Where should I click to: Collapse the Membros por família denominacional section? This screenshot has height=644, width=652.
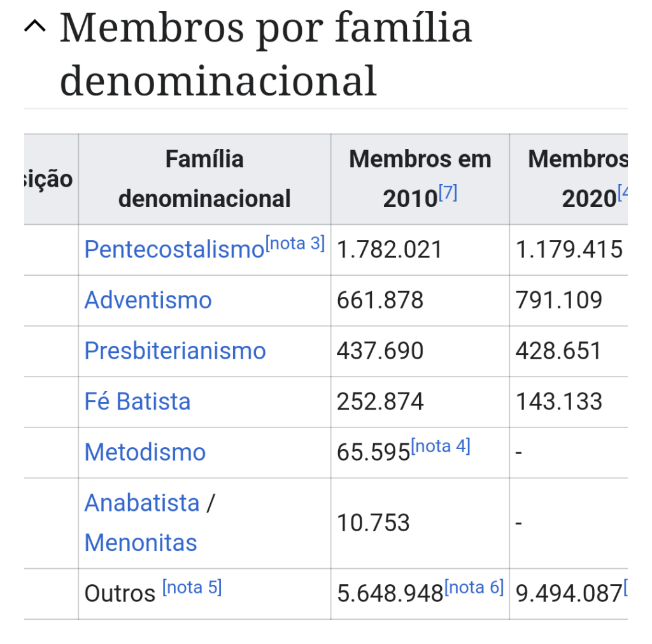click(x=35, y=27)
